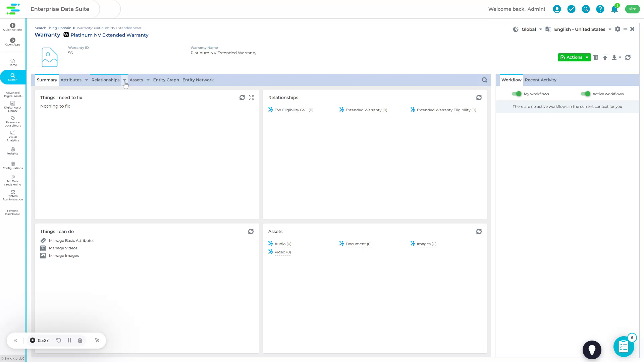Switch to the Recent Activity tab

540,80
